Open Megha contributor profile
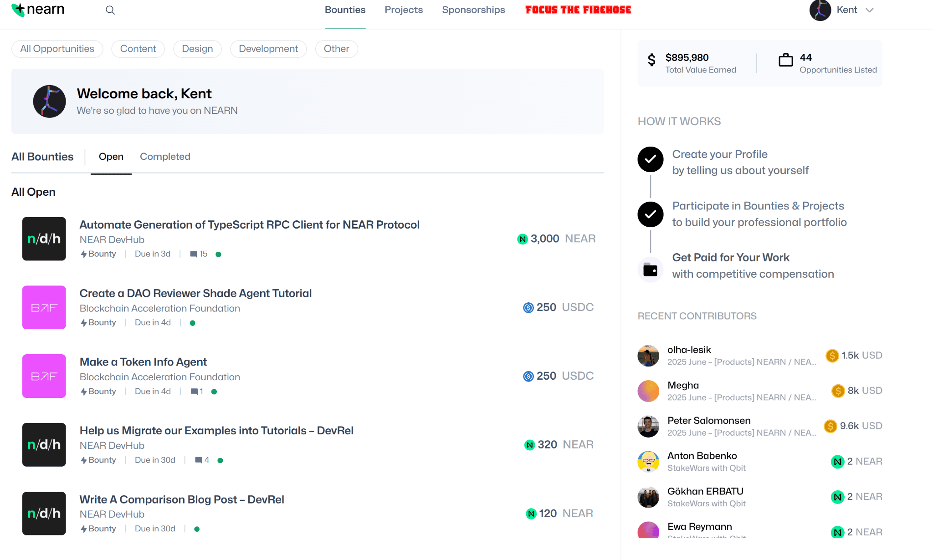The image size is (933, 560). pyautogui.click(x=683, y=385)
